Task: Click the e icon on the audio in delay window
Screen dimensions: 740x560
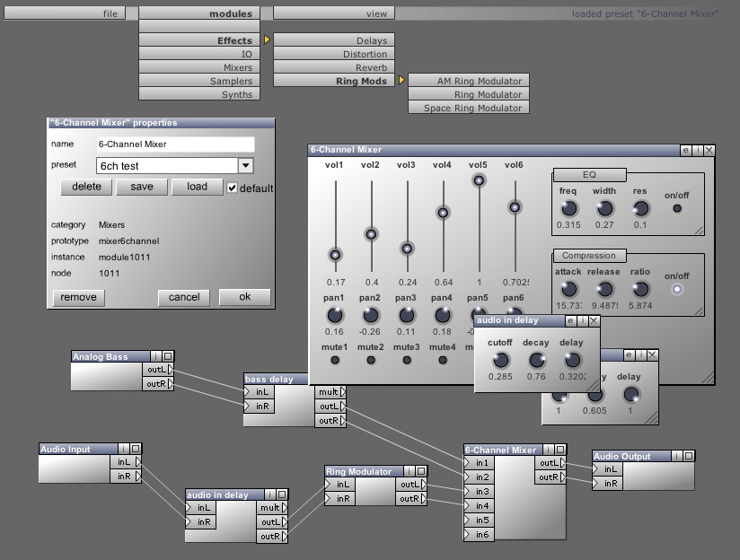Action: coord(570,320)
